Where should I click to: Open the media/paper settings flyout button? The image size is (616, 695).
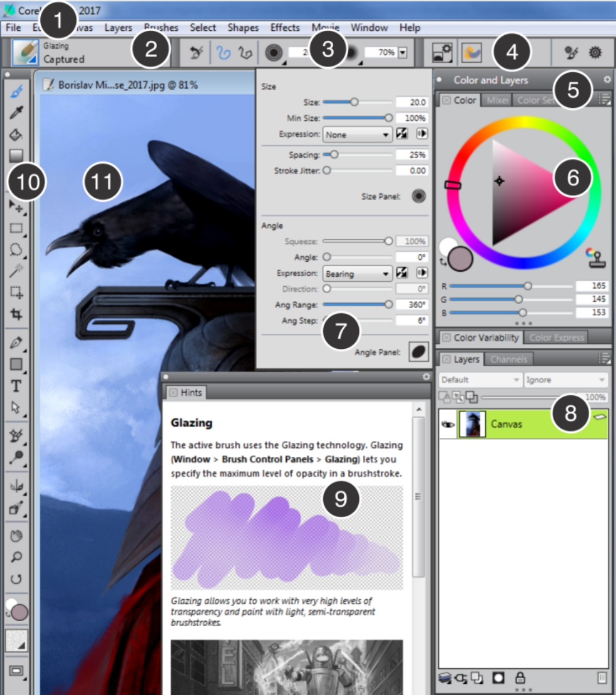tap(442, 53)
